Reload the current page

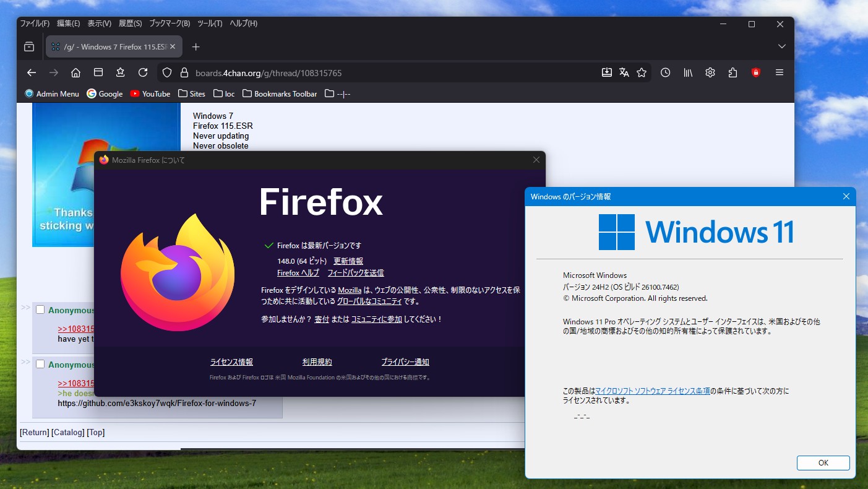tap(143, 72)
